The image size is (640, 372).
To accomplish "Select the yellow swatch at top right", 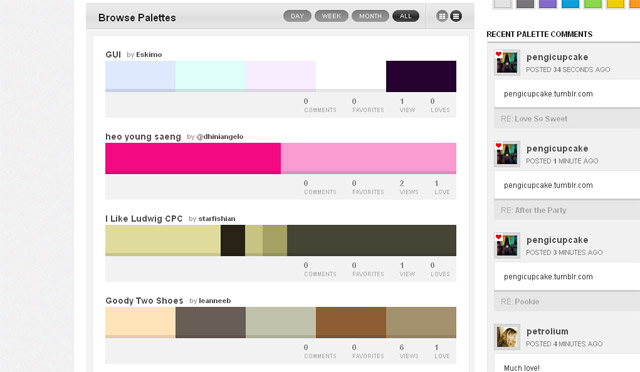I will click(615, 4).
